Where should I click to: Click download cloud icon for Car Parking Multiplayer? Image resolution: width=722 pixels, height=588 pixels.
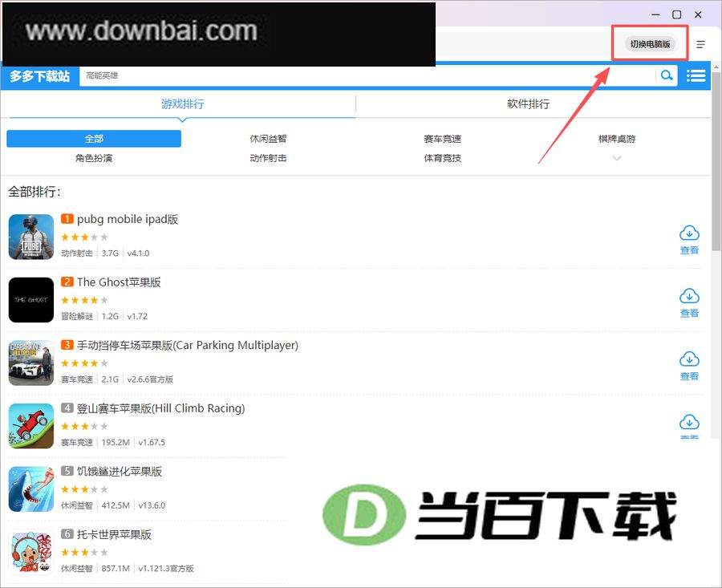pyautogui.click(x=689, y=359)
